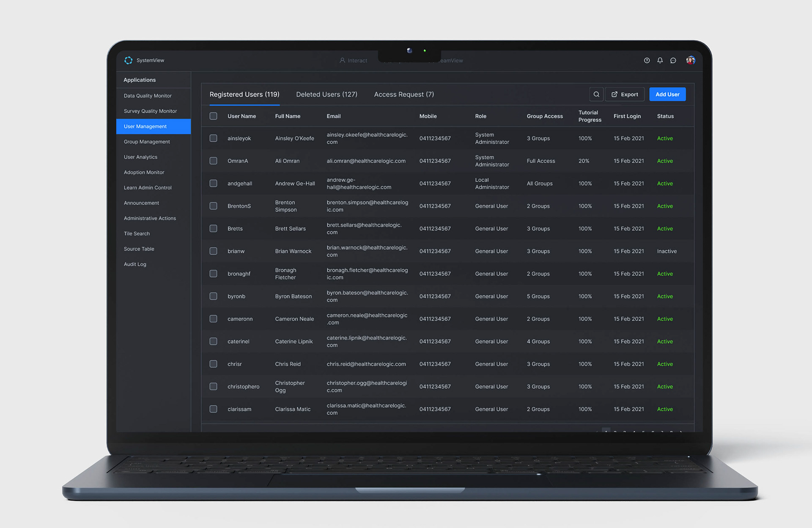812x528 pixels.
Task: Check the clarissam row checkbox
Action: point(214,409)
